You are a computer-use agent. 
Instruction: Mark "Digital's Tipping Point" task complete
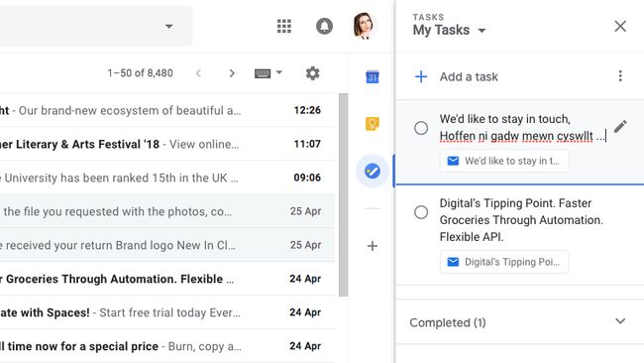click(421, 212)
